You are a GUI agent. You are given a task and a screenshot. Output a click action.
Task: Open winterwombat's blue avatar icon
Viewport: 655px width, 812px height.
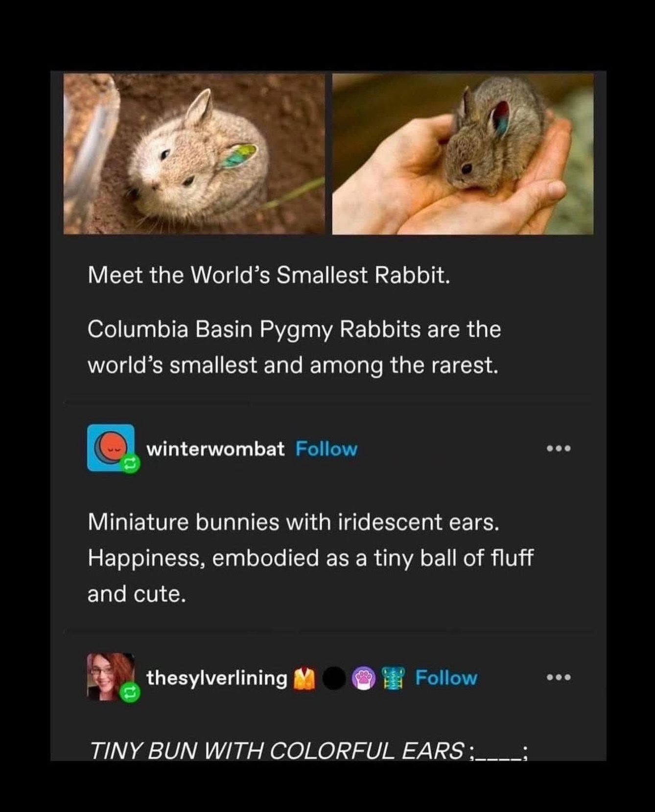click(x=111, y=448)
